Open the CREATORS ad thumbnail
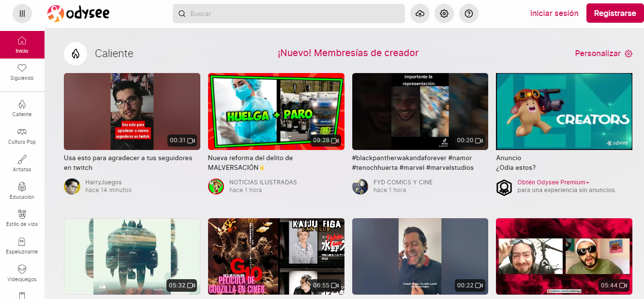This screenshot has height=299, width=644. [x=564, y=111]
